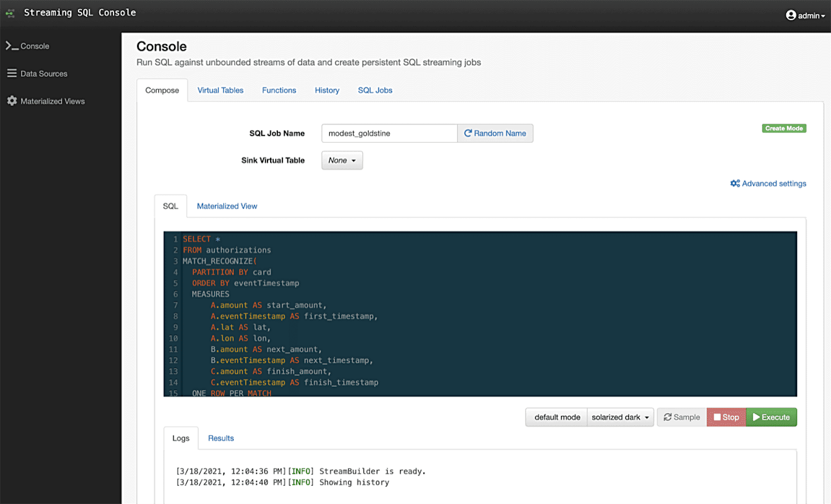The image size is (831, 504).
Task: Click the MEASURES keyword line
Action: (x=210, y=294)
